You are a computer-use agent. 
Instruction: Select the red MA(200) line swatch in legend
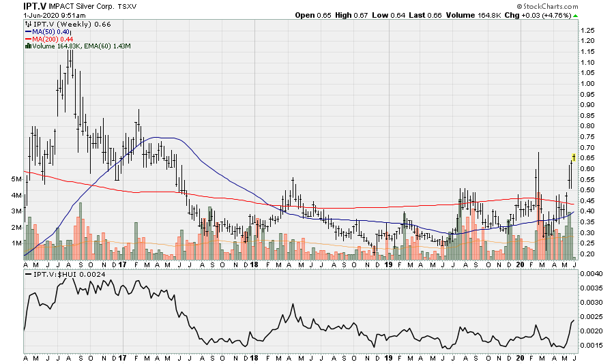(x=28, y=39)
